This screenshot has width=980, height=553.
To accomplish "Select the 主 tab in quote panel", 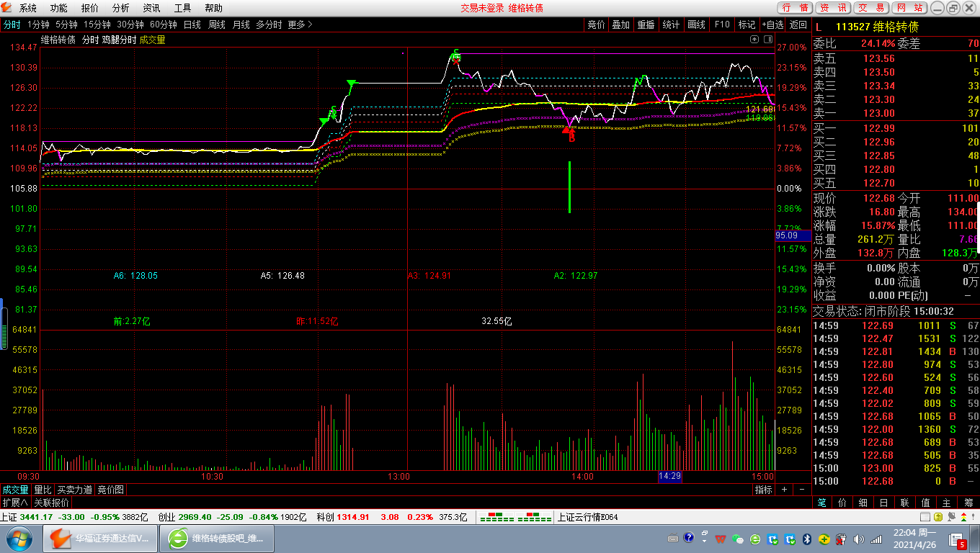I will (x=947, y=503).
